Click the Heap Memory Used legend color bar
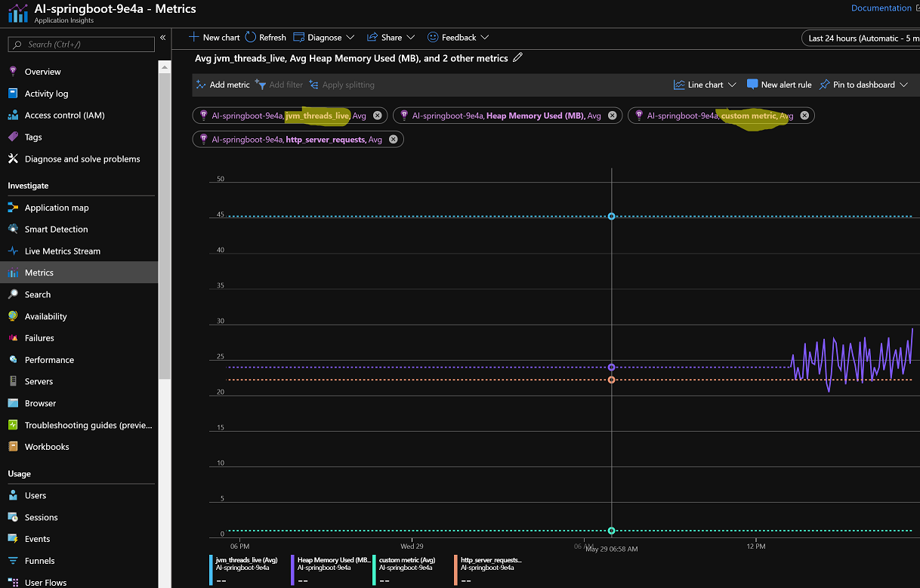This screenshot has height=588, width=920. click(x=292, y=570)
